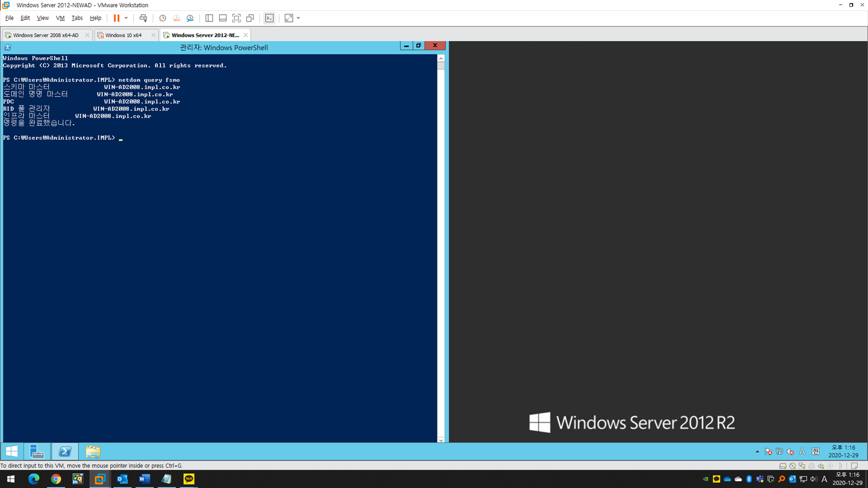This screenshot has width=868, height=488.
Task: Open the power options dropdown arrow
Action: tap(126, 18)
